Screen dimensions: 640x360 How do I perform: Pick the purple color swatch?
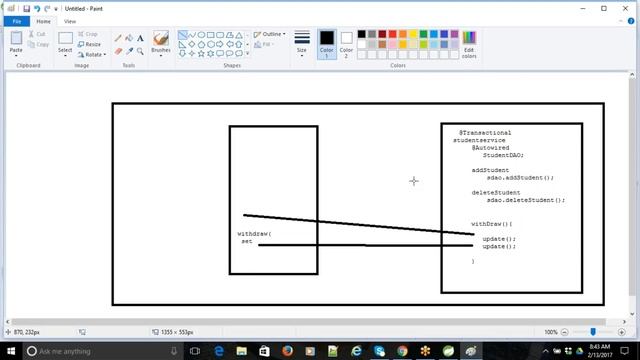(x=454, y=34)
